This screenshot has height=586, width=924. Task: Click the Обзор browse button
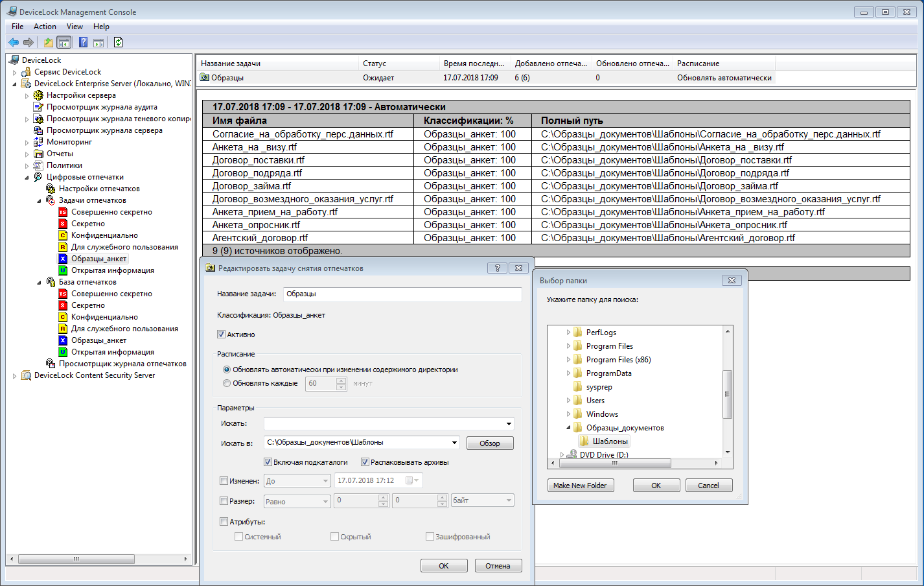click(490, 443)
